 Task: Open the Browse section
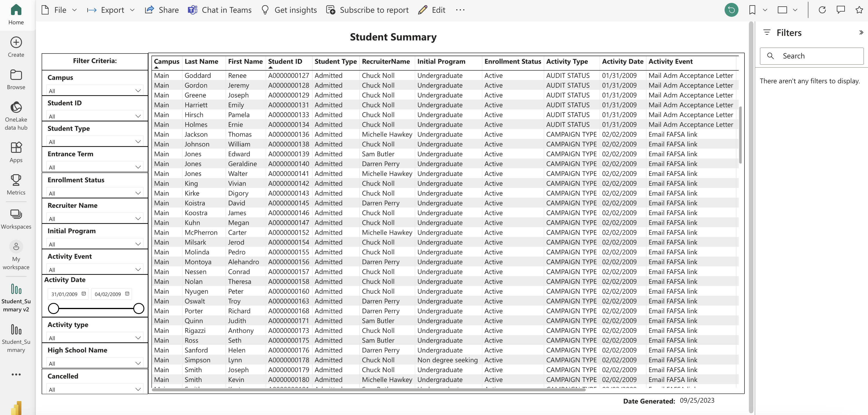tap(16, 80)
